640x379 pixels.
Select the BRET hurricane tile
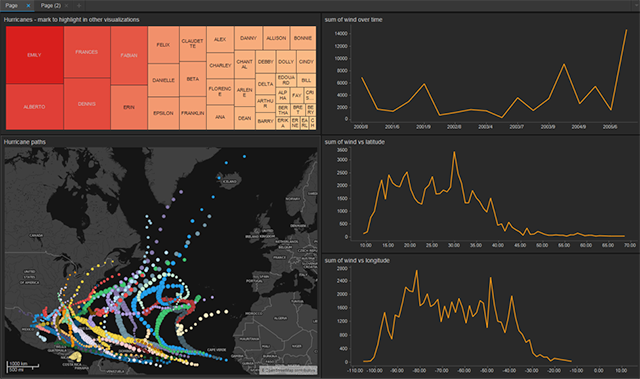click(x=298, y=110)
